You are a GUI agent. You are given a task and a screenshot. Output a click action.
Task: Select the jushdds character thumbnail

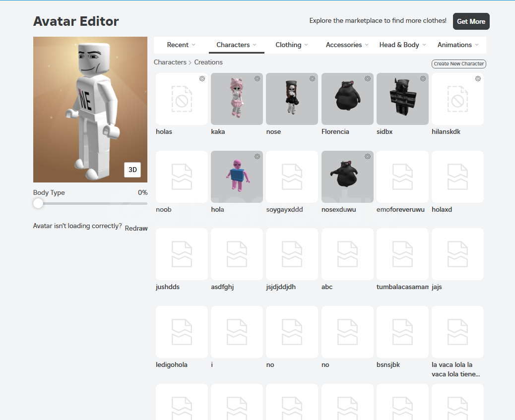point(182,254)
